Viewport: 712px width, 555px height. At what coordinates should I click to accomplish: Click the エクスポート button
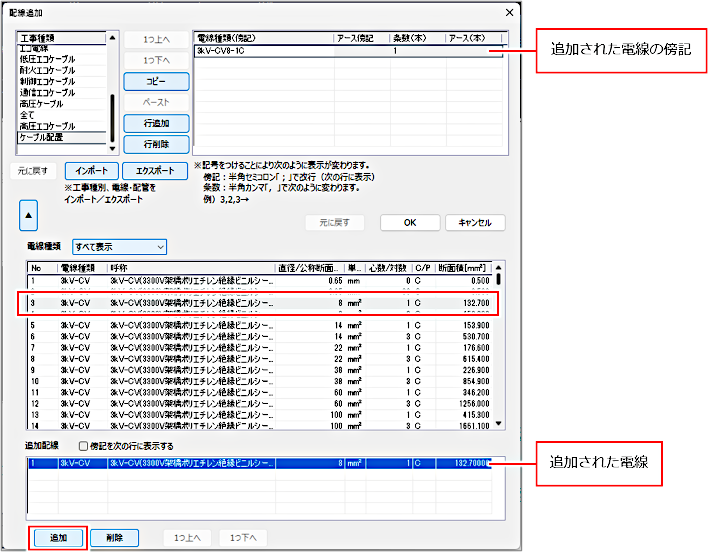pyautogui.click(x=155, y=170)
